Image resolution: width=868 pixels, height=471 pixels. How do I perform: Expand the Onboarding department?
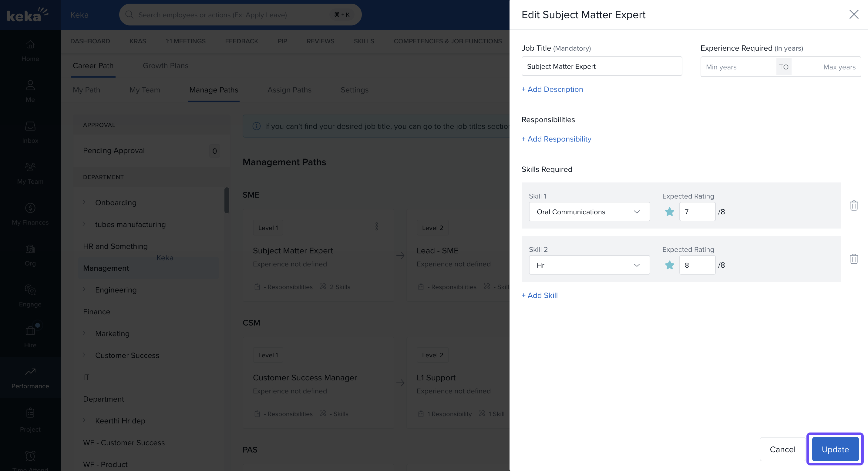84,202
